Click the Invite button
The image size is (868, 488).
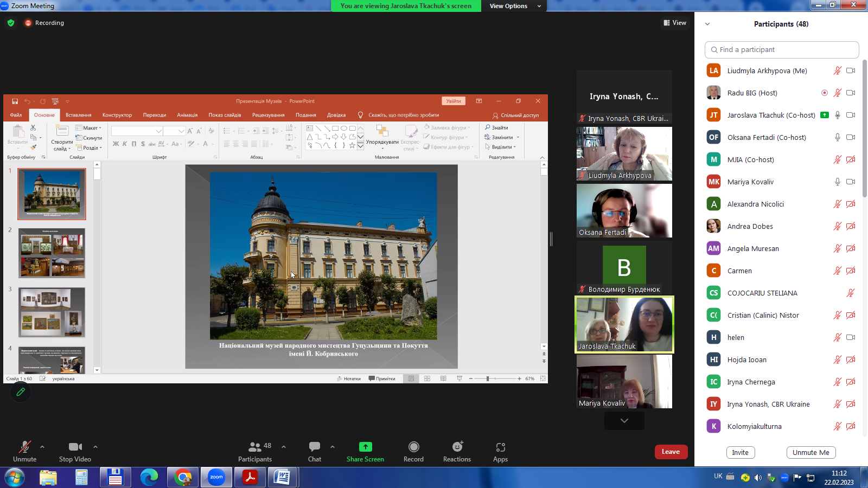740,453
